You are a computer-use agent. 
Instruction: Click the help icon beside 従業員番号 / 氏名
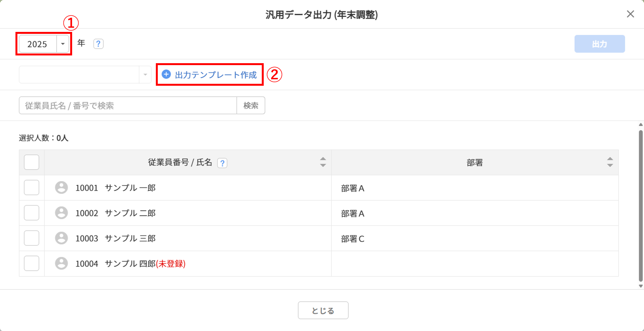point(222,163)
